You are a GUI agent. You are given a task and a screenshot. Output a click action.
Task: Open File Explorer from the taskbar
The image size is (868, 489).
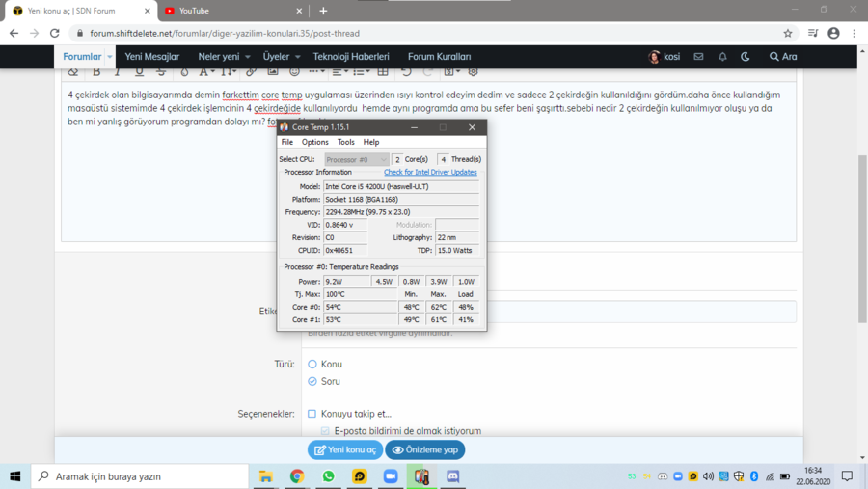coord(266,476)
